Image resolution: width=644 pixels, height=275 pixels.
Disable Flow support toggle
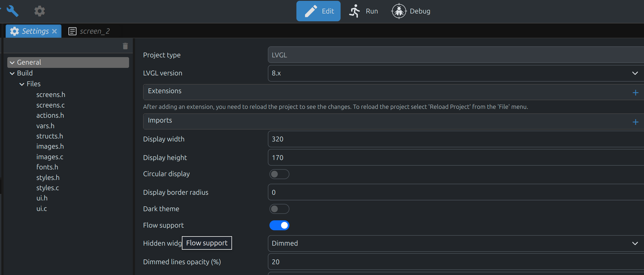[x=279, y=225]
